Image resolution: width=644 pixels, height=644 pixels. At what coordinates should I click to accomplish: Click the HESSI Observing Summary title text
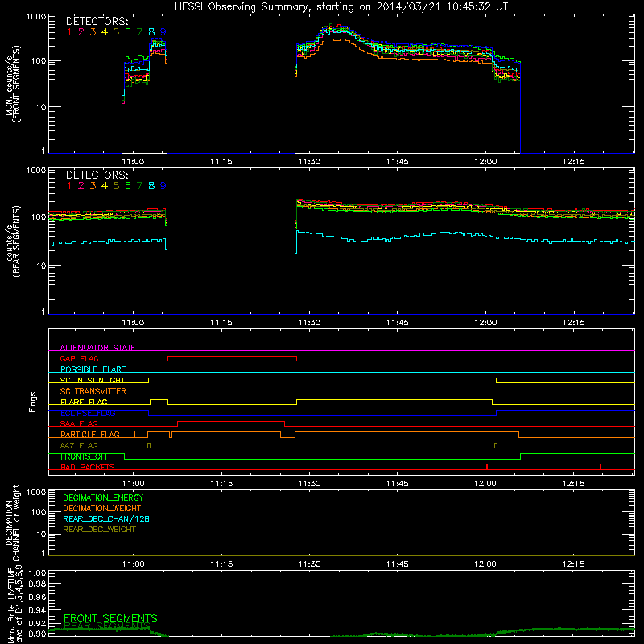pos(341,6)
